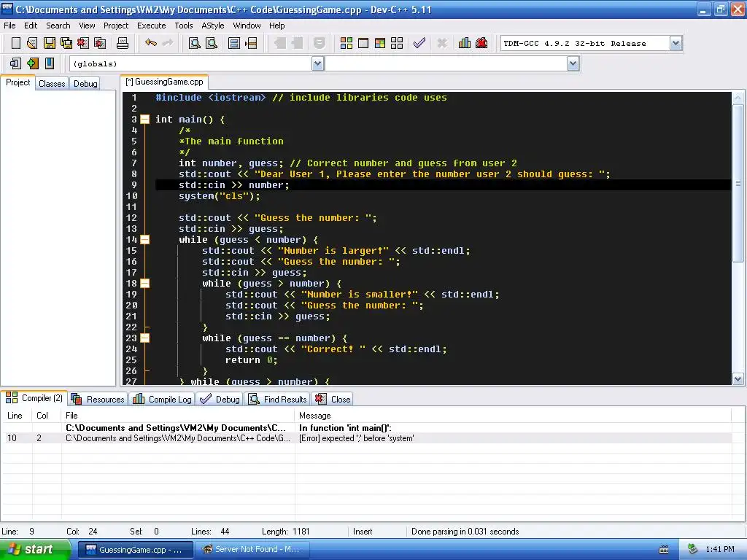
Task: Close the current file from toolbar
Action: click(x=83, y=43)
